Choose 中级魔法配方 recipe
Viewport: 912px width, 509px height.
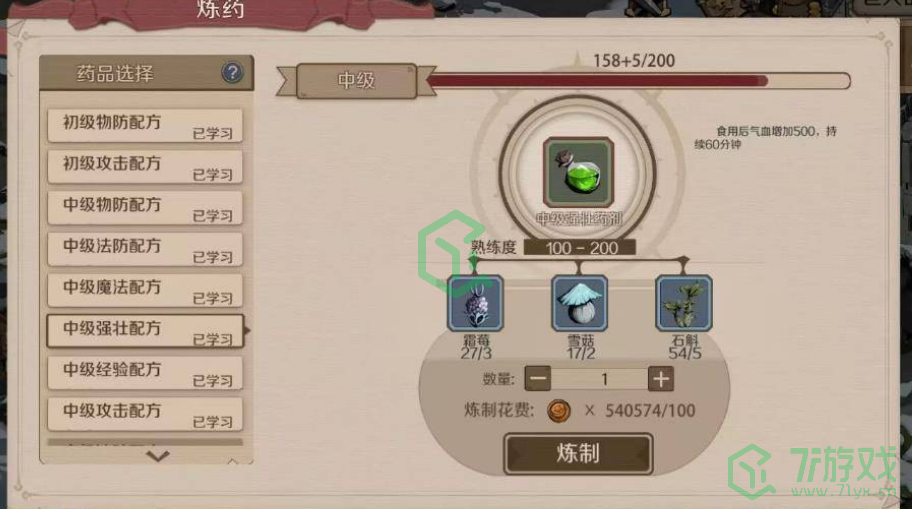click(x=145, y=290)
